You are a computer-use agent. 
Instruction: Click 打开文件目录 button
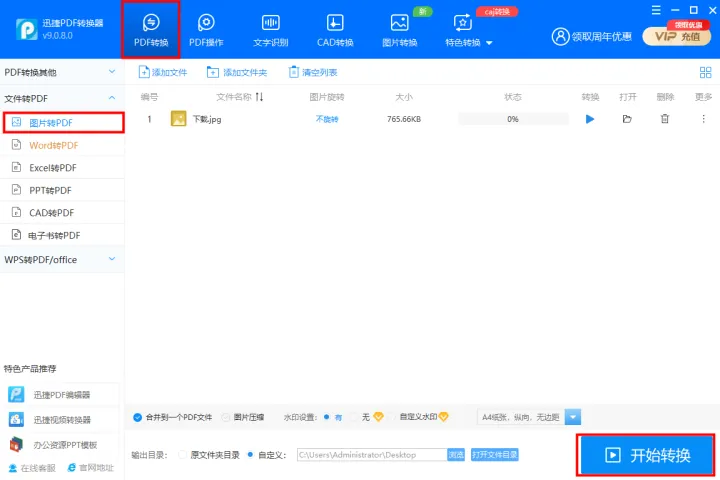(495, 455)
